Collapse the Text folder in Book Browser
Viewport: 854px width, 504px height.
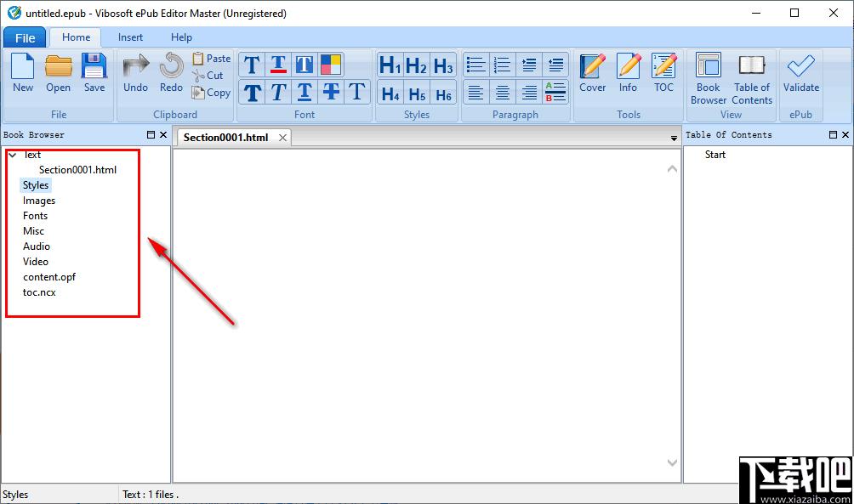(13, 155)
